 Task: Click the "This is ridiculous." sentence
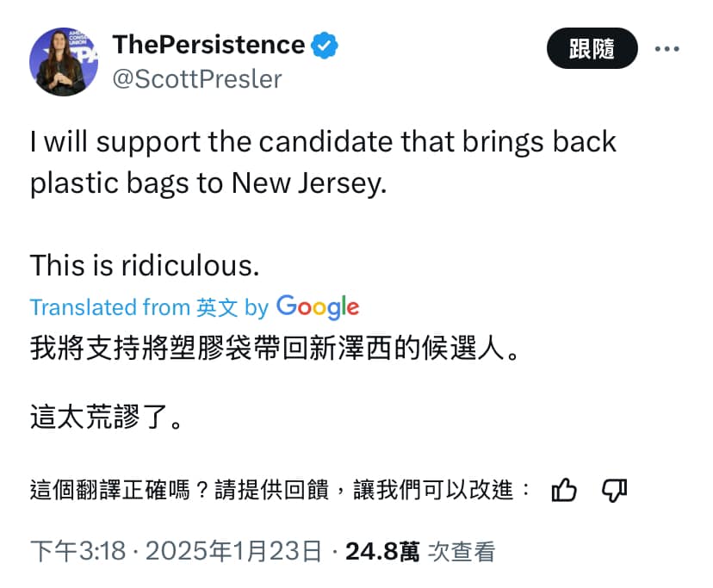145,265
